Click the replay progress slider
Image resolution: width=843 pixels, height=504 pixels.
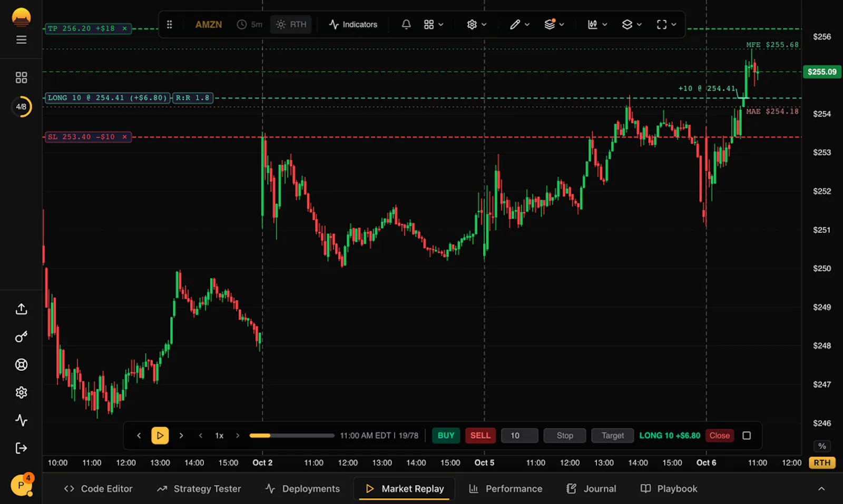tap(292, 436)
